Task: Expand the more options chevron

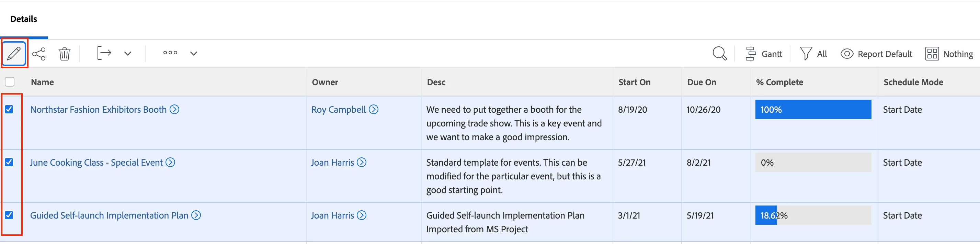Action: pos(194,54)
